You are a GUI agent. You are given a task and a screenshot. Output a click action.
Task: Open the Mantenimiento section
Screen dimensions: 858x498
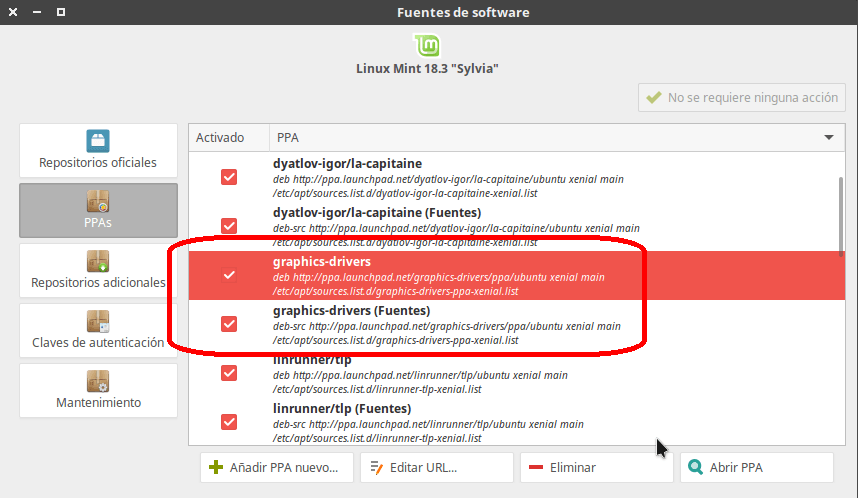98,390
